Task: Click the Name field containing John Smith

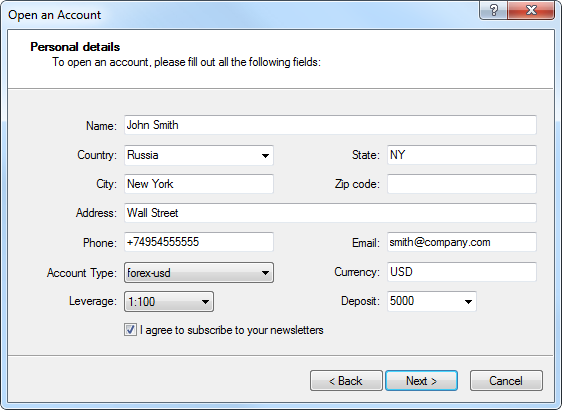Action: (x=330, y=125)
